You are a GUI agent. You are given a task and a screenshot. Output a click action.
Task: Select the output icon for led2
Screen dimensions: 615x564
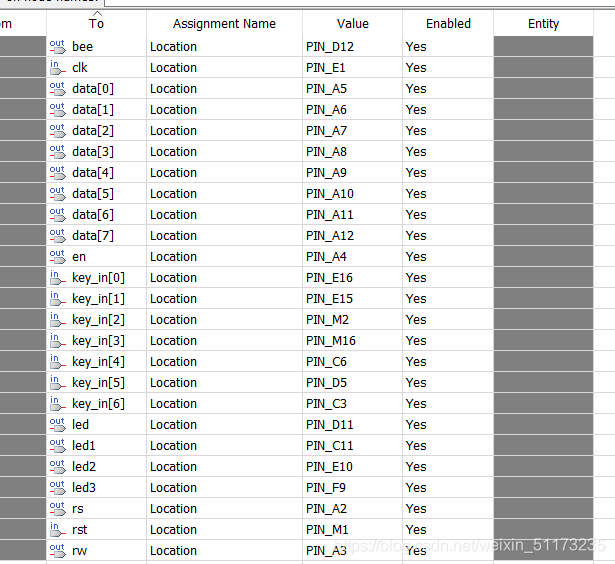58,467
